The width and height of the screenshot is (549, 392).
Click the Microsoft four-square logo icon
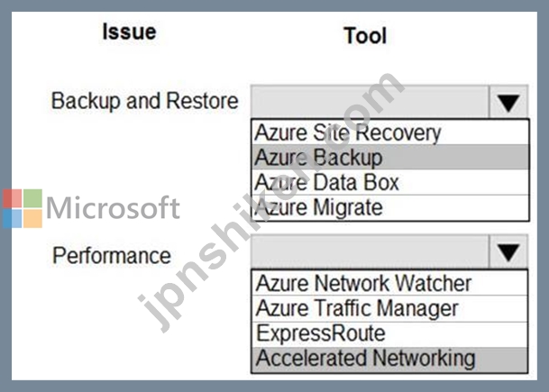[23, 208]
